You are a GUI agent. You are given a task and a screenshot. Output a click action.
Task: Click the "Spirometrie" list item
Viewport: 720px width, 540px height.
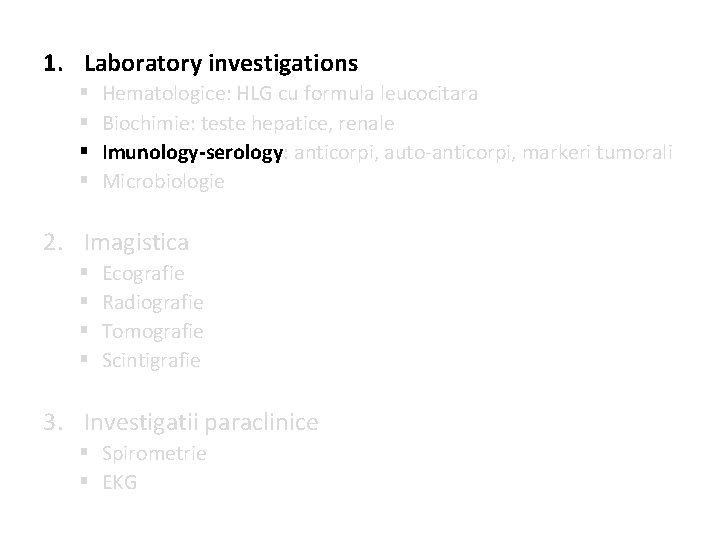[x=154, y=453]
